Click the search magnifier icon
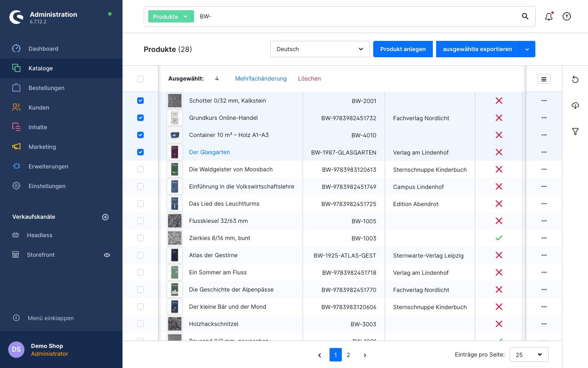The height and width of the screenshot is (368, 588). point(525,16)
